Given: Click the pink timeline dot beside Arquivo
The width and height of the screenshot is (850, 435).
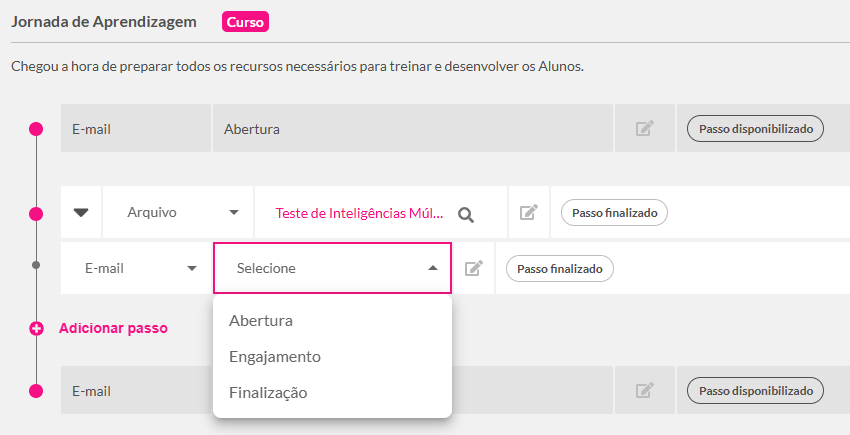Looking at the screenshot, I should (36, 214).
